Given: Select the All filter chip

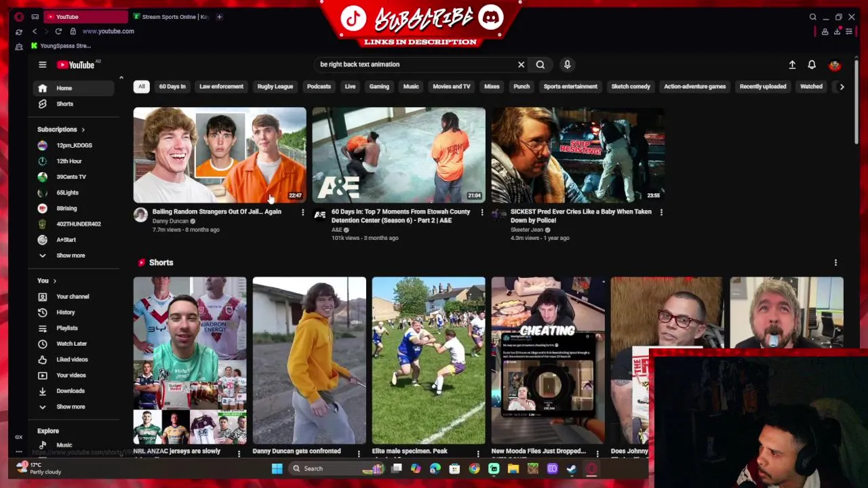Looking at the screenshot, I should [x=142, y=87].
